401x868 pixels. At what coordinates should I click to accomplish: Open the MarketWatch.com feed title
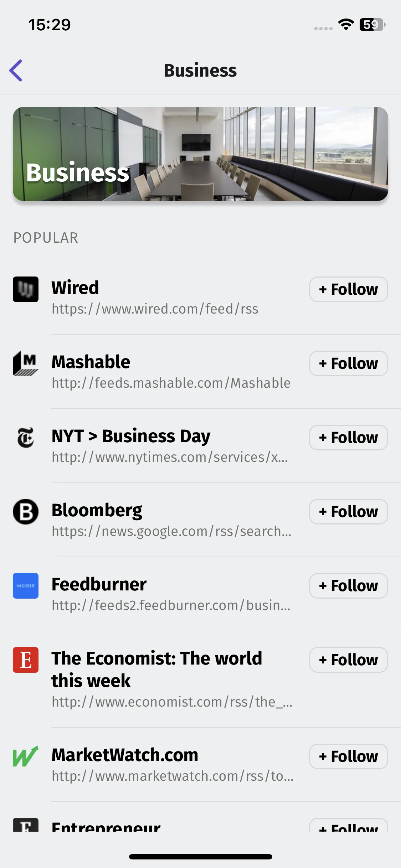pyautogui.click(x=125, y=755)
